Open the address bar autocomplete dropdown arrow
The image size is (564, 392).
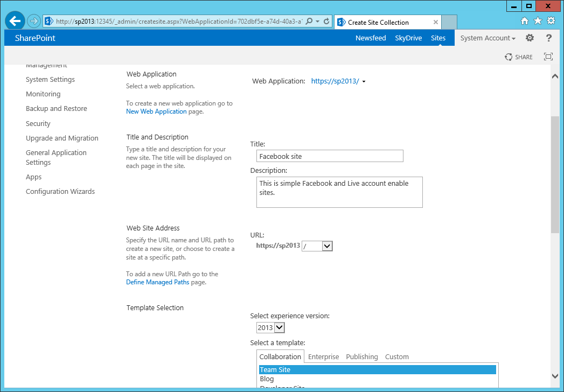(x=318, y=22)
